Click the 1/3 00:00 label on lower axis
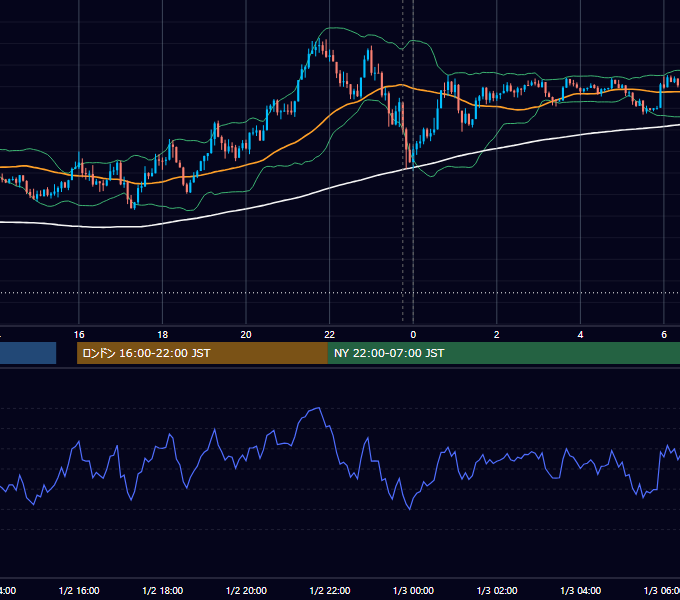The image size is (680, 600). [413, 590]
